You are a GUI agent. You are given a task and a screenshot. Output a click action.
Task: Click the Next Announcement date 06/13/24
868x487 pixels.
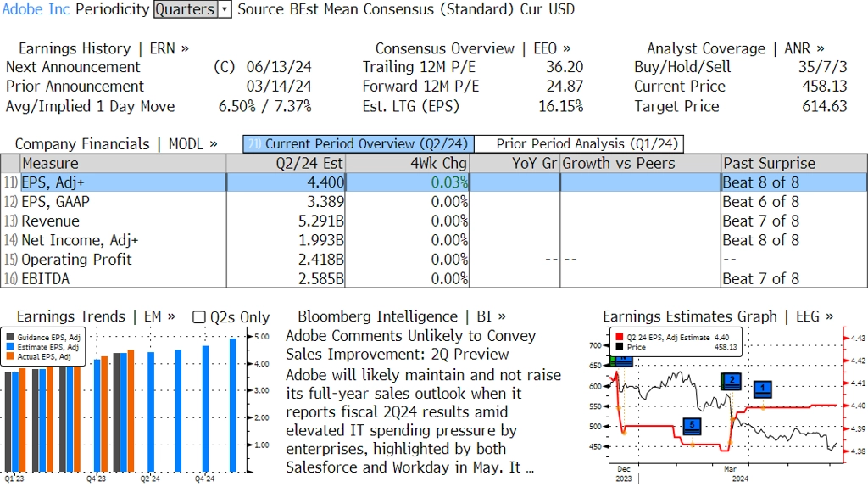coord(279,67)
